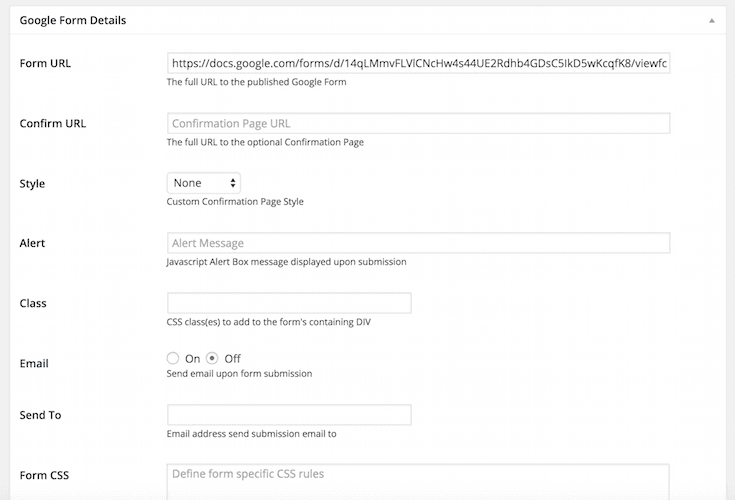
Task: Select the Email On radio button
Action: coord(172,358)
